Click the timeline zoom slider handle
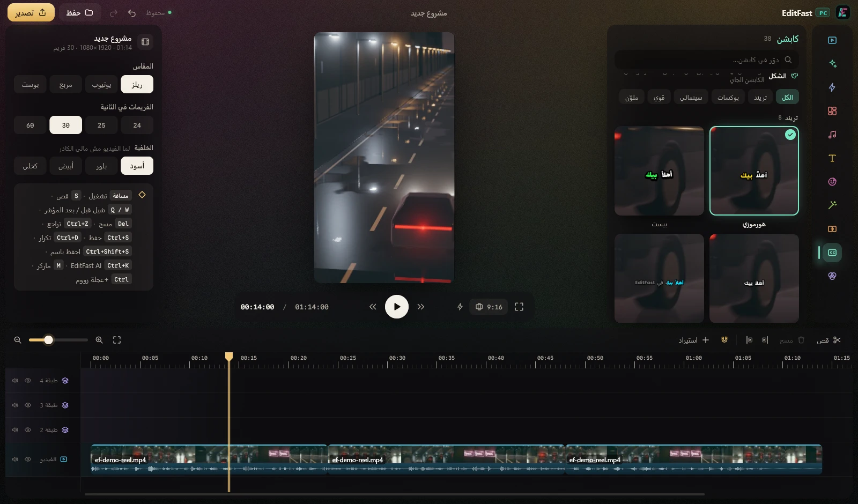The image size is (858, 504). (x=49, y=340)
